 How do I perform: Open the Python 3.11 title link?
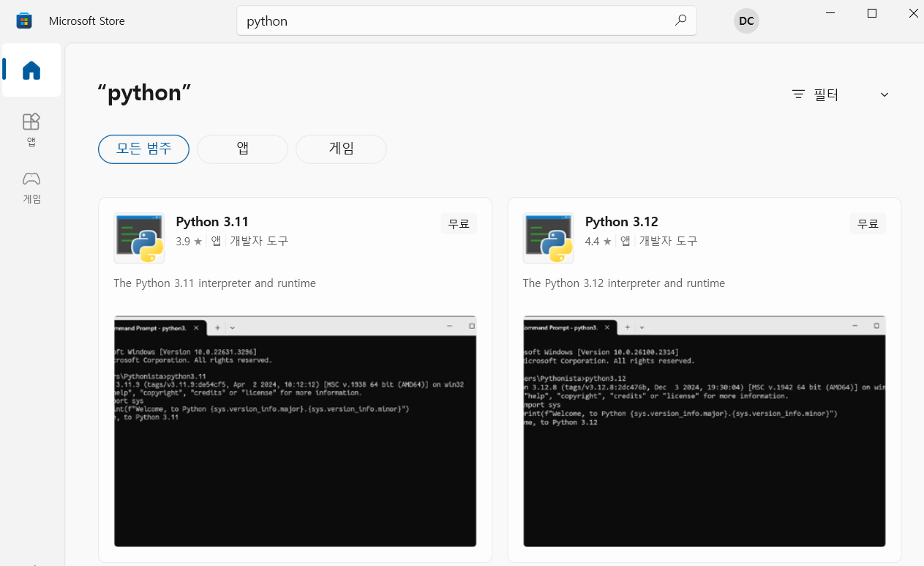pyautogui.click(x=212, y=222)
